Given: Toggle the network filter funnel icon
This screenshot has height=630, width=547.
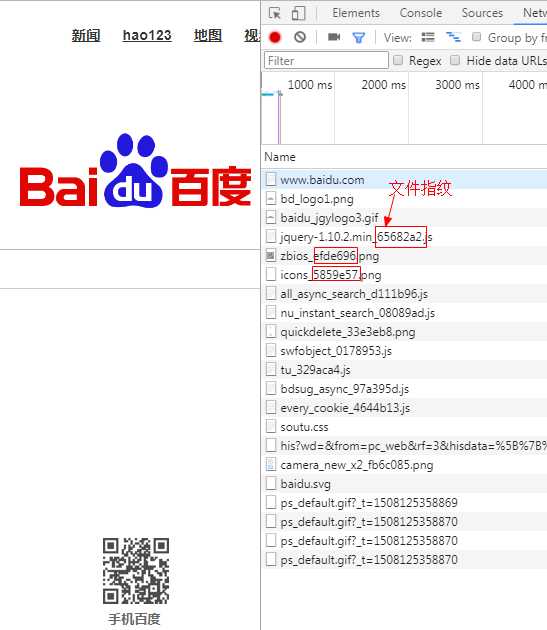Looking at the screenshot, I should pyautogui.click(x=359, y=38).
